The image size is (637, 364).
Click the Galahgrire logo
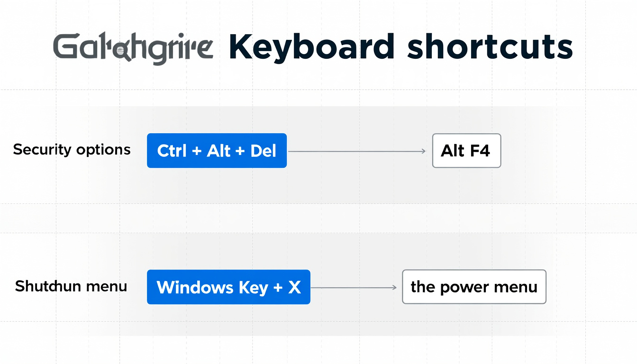[x=133, y=48]
